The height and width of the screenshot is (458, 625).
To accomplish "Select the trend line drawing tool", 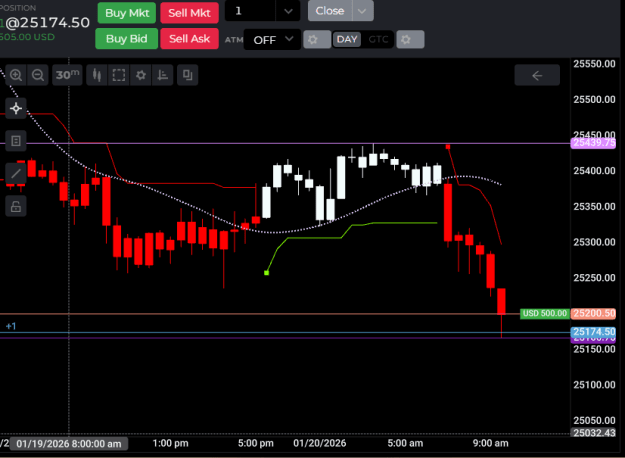I will point(16,173).
